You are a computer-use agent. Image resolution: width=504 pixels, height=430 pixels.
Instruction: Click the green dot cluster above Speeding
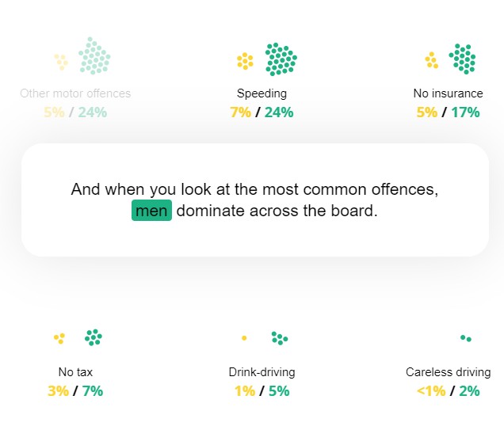pos(281,59)
